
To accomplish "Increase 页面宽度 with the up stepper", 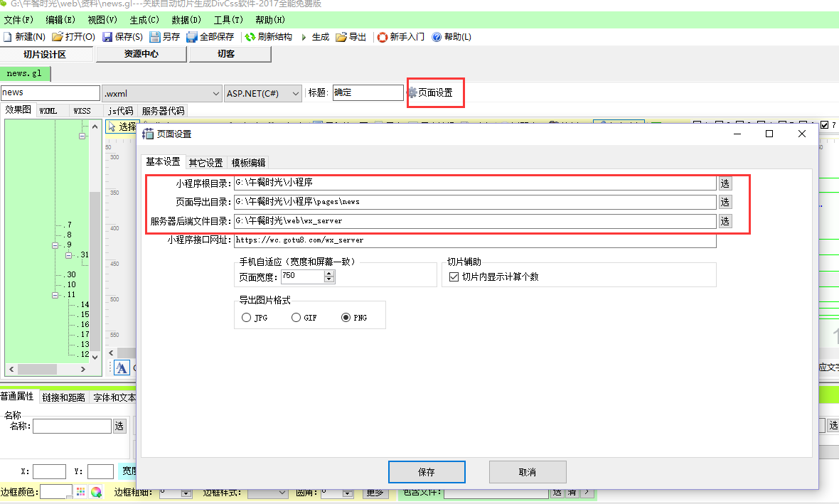I will tap(329, 274).
